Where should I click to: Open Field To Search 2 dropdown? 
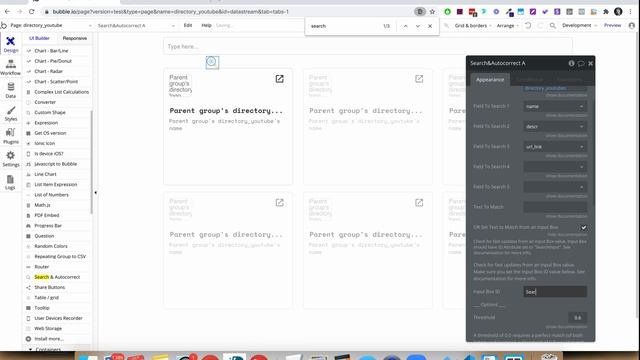coord(555,126)
